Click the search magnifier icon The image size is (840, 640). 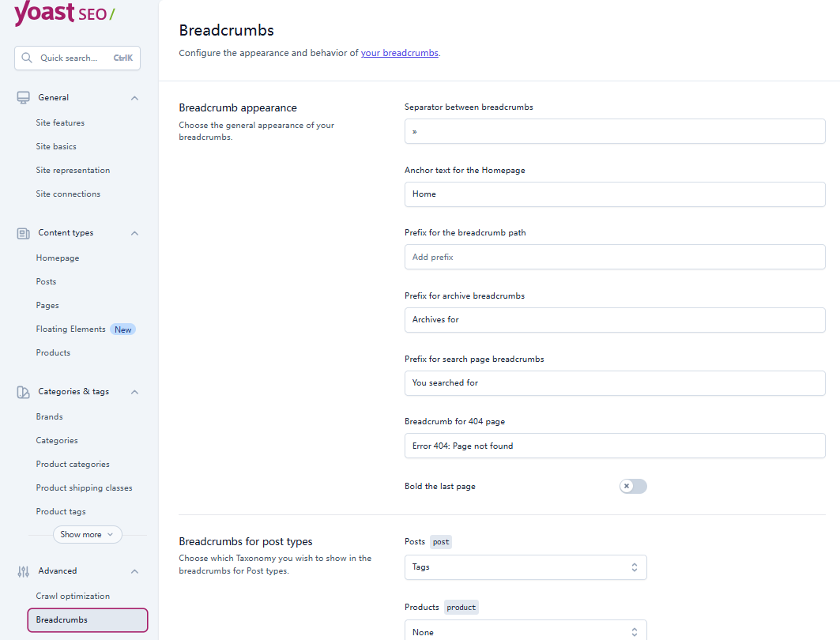[27, 58]
